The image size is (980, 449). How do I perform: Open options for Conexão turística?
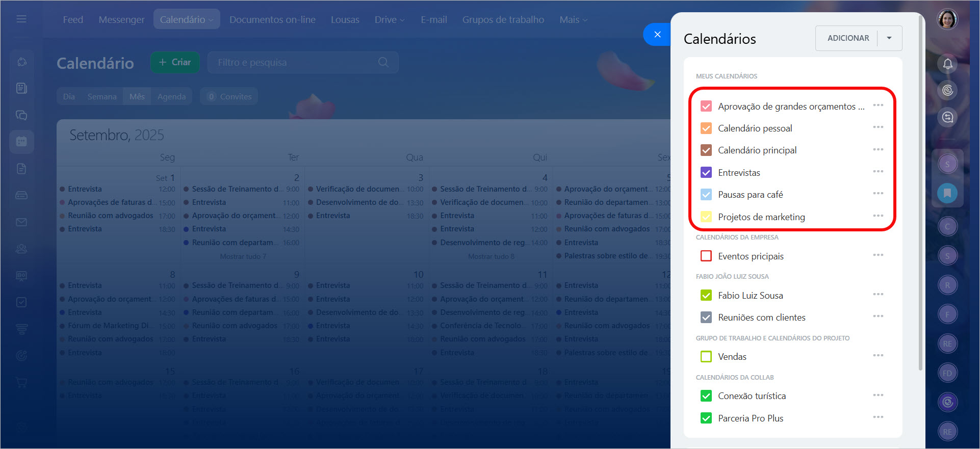[x=878, y=395]
